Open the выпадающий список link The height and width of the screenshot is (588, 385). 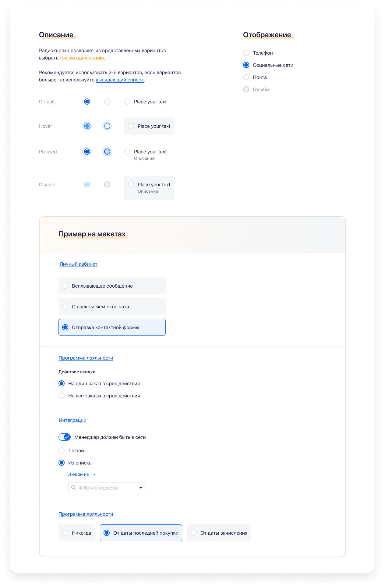pos(120,80)
